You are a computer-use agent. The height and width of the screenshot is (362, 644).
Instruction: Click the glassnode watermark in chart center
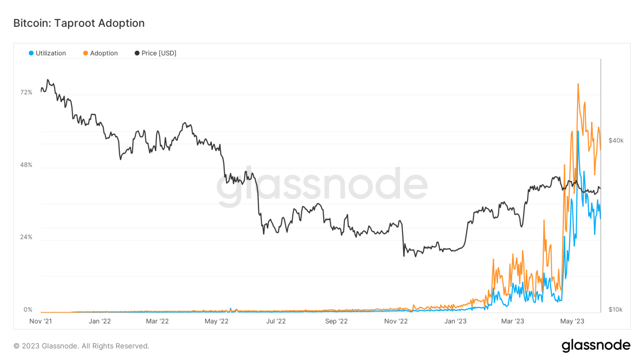tap(322, 185)
